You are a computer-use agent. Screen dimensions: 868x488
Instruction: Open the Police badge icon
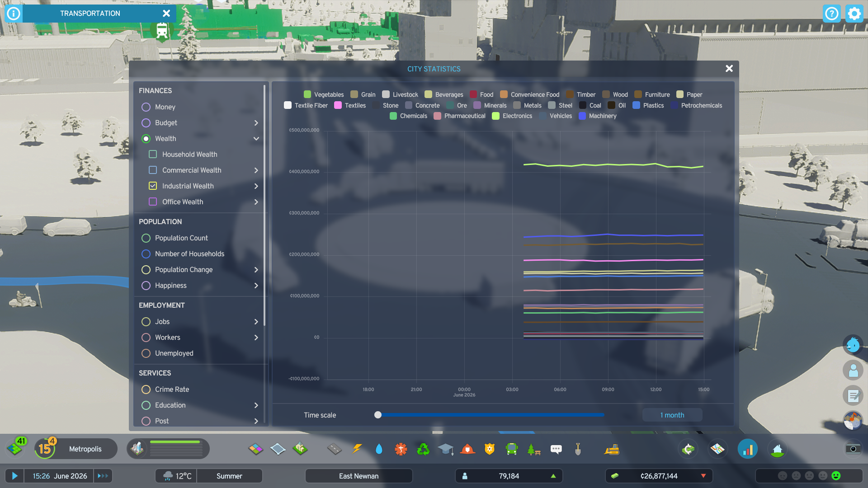click(490, 449)
